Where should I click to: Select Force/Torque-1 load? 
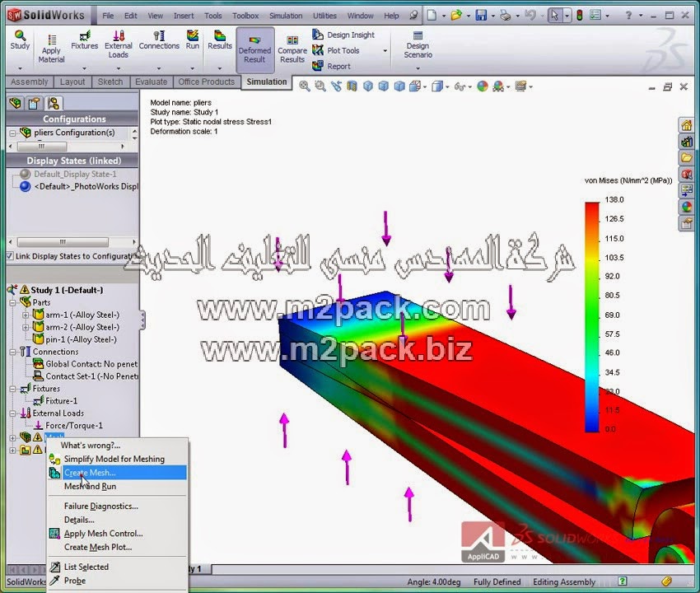click(74, 426)
